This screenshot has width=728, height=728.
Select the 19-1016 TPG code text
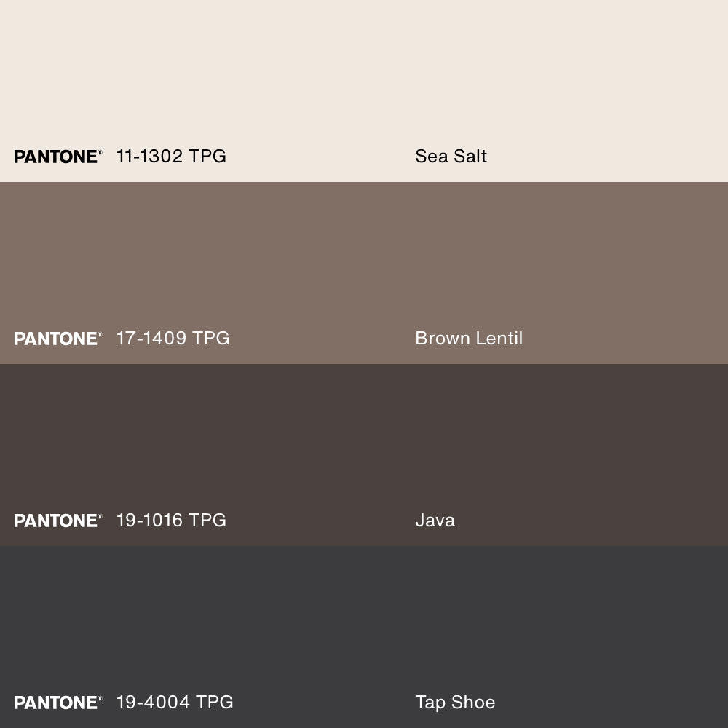tap(171, 520)
